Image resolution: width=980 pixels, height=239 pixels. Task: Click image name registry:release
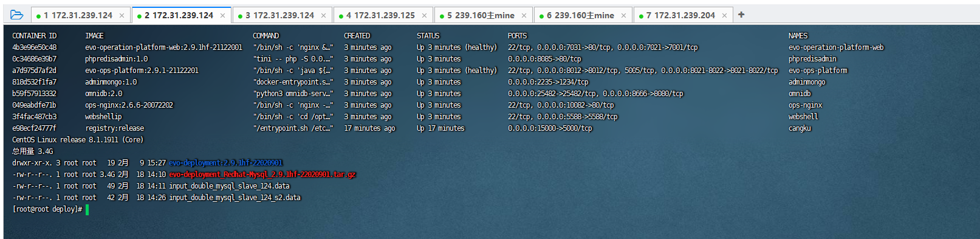[115, 128]
